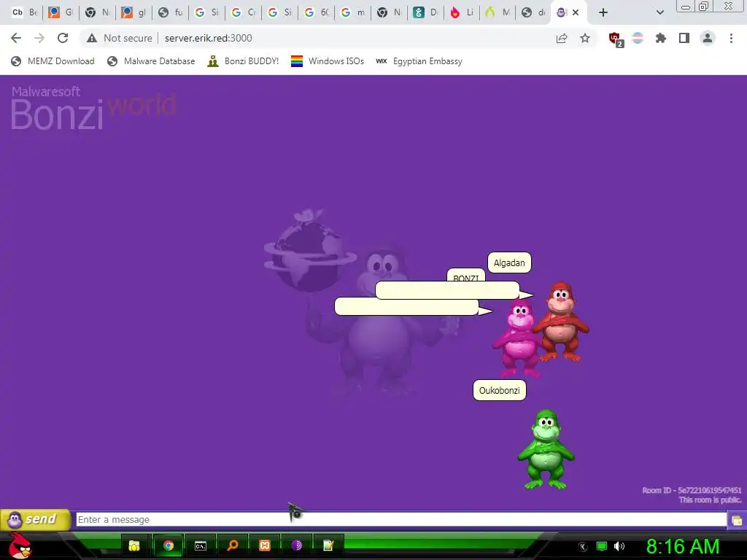Share this page via the share icon
This screenshot has width=747, height=560.
coord(562,38)
